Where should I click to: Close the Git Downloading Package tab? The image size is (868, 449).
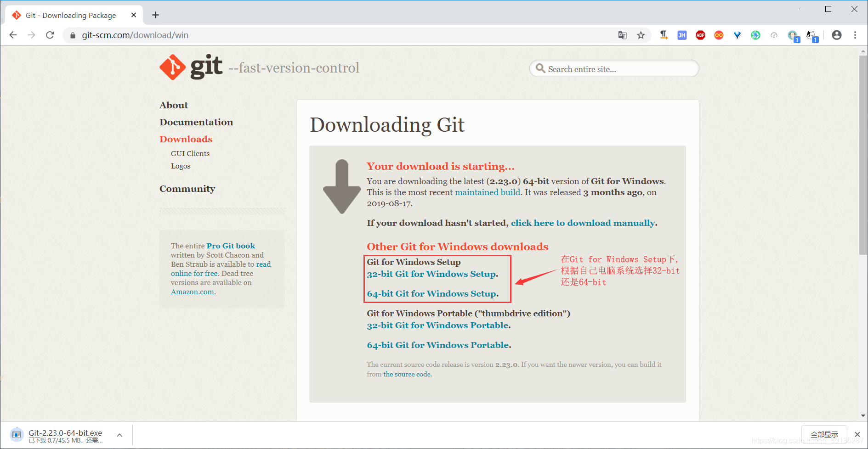[134, 15]
